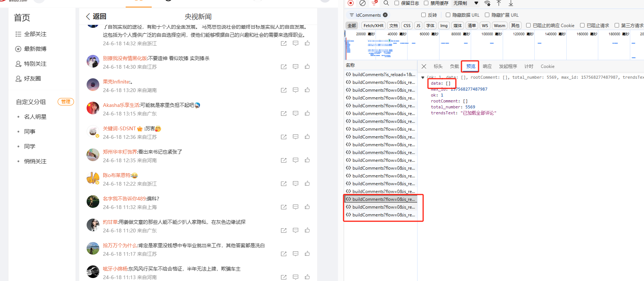Filter requests by JS type
The image size is (644, 281).
coord(418,26)
